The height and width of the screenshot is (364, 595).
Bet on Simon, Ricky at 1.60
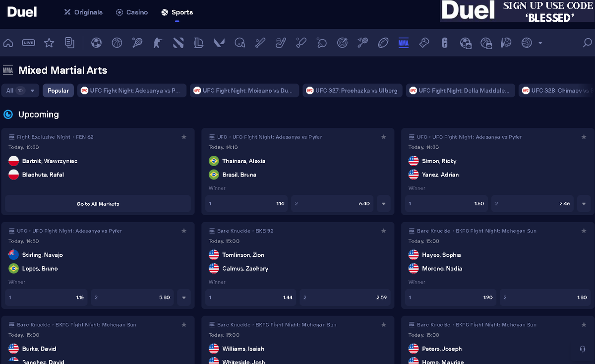pyautogui.click(x=447, y=204)
